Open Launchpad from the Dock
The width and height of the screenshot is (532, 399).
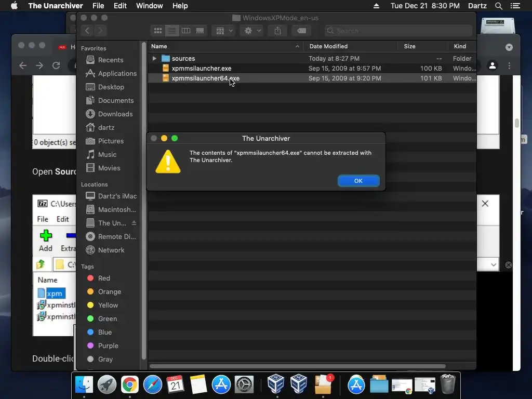(107, 384)
